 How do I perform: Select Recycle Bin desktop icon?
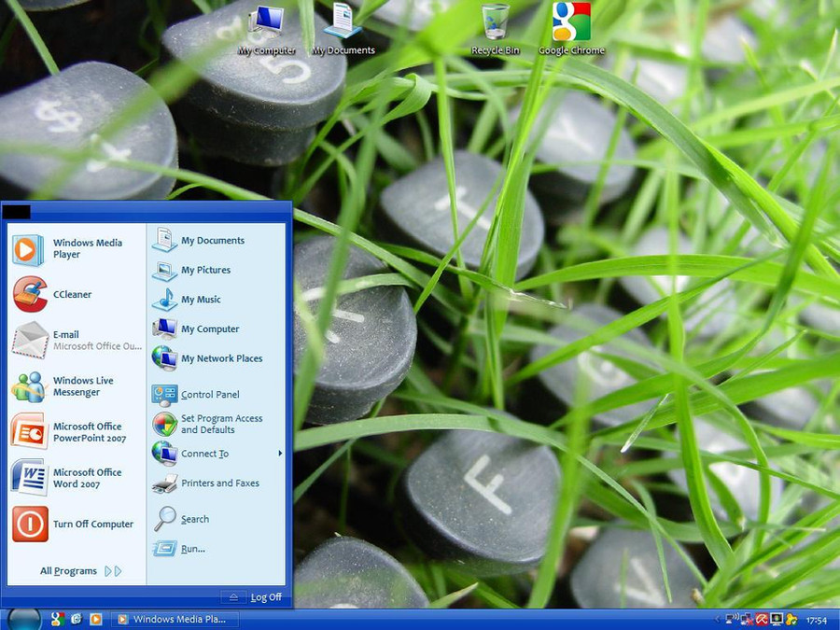[495, 30]
